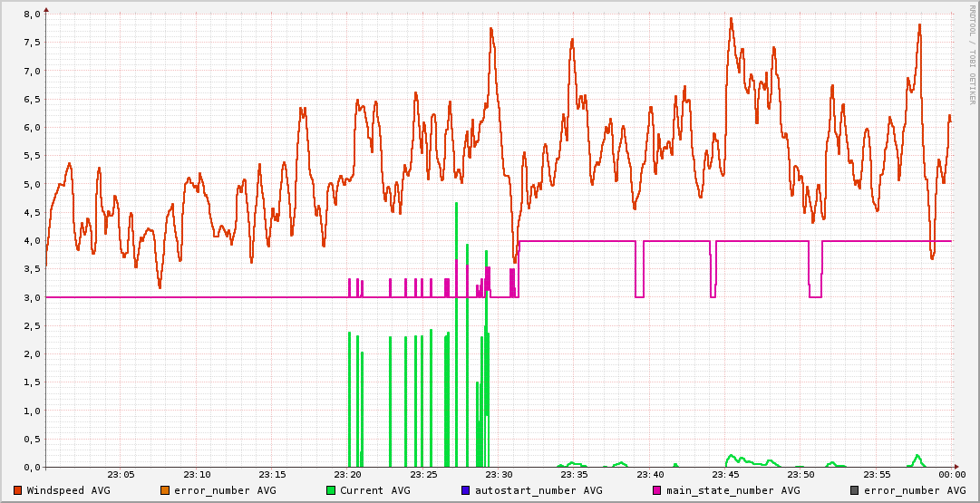Click the 23:30 time axis label
Image resolution: width=980 pixels, height=503 pixels.
[499, 475]
